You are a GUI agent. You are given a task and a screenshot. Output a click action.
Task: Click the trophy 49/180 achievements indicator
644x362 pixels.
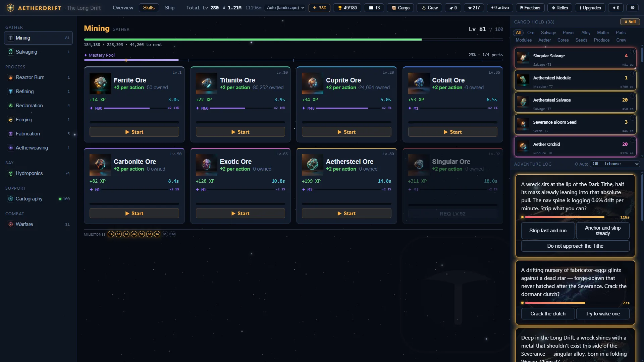[347, 8]
